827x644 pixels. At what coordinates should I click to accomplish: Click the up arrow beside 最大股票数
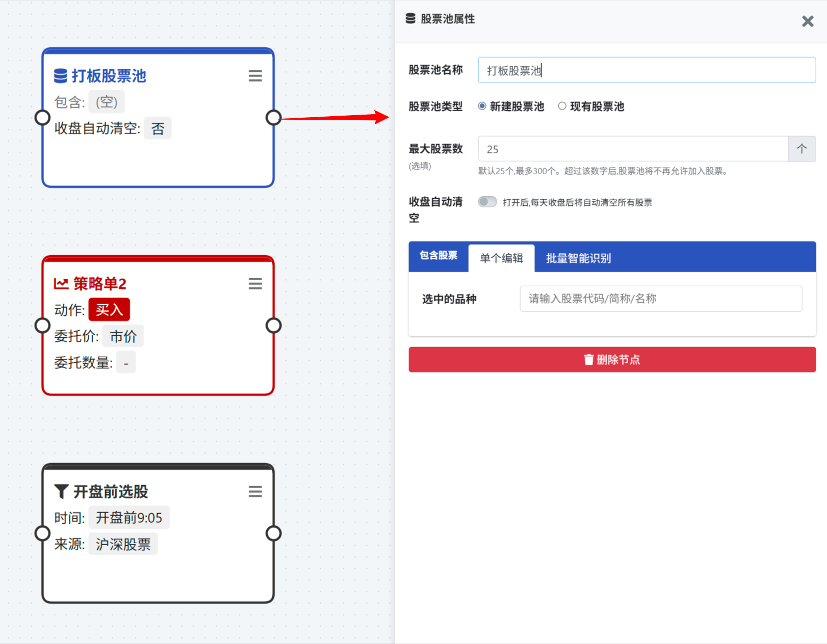[x=802, y=149]
